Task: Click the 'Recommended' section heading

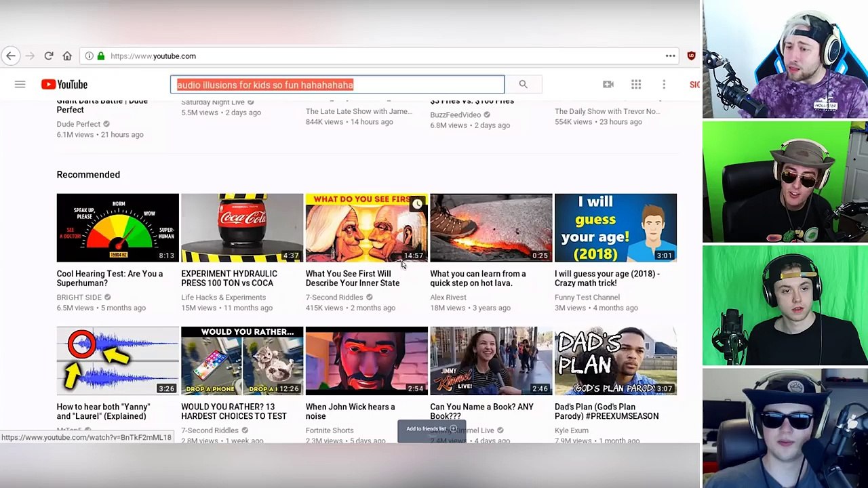Action: (x=88, y=175)
